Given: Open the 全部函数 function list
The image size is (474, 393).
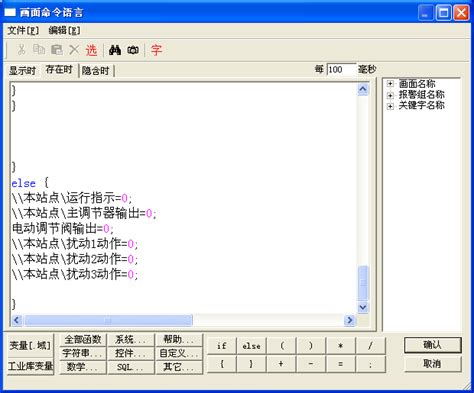Looking at the screenshot, I should 83,340.
